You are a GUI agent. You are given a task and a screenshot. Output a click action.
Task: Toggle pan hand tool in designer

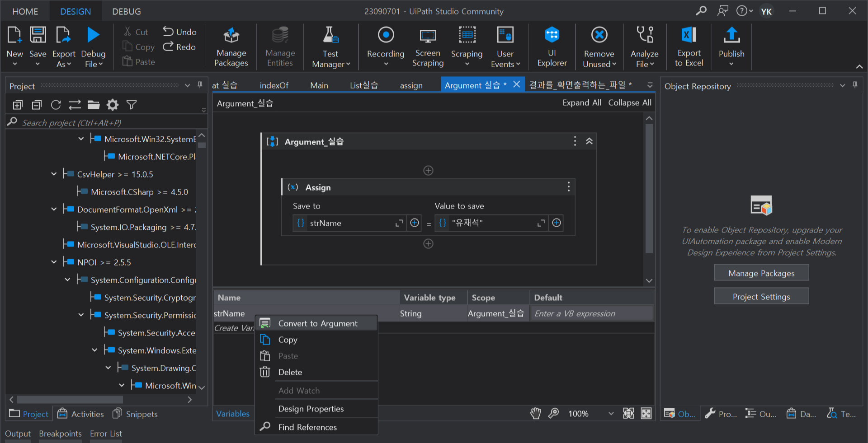(x=536, y=413)
